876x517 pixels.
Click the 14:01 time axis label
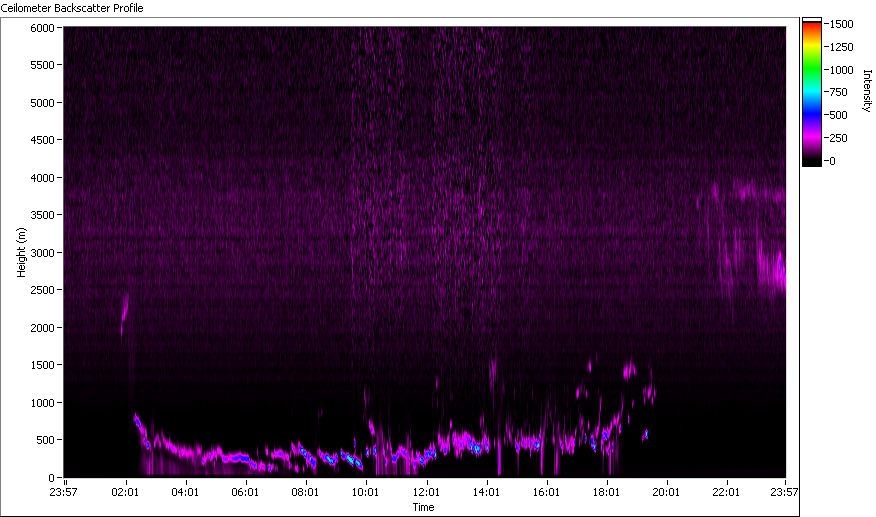[x=486, y=492]
